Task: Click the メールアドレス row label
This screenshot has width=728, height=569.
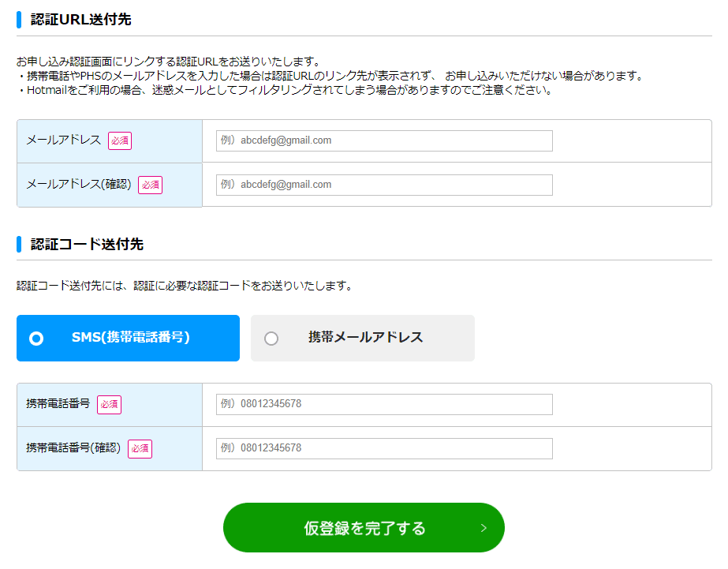Action: pos(64,140)
